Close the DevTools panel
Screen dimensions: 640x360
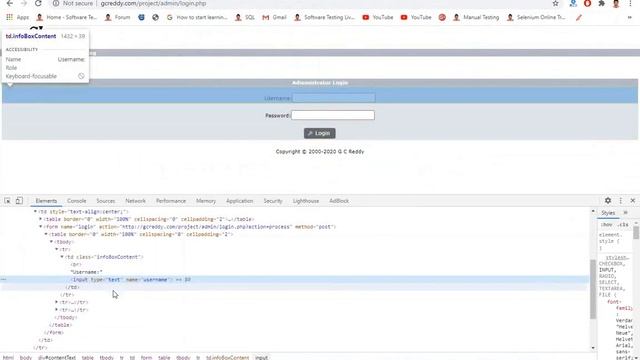pyautogui.click(x=633, y=200)
